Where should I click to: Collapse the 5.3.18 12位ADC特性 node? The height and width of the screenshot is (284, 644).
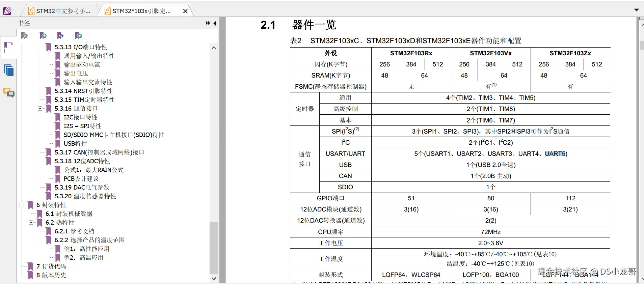click(x=40, y=161)
